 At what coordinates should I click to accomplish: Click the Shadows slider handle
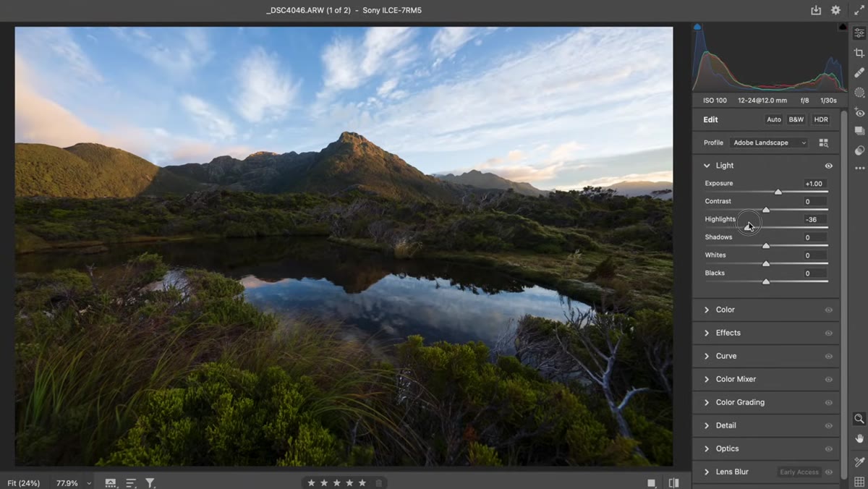click(x=766, y=246)
